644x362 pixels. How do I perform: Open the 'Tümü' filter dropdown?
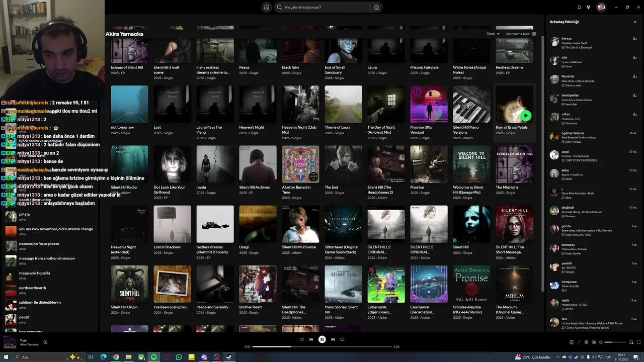[x=493, y=34]
